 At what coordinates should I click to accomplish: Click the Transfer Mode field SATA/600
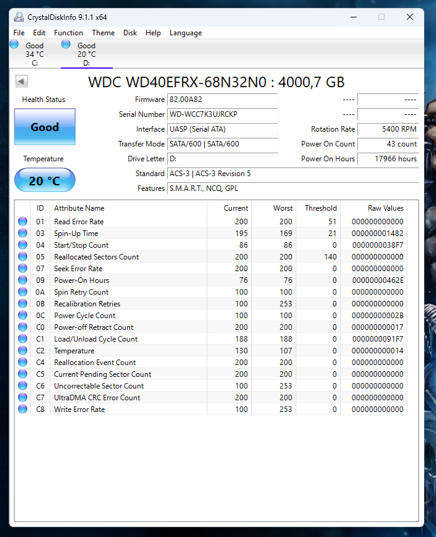tap(222, 144)
